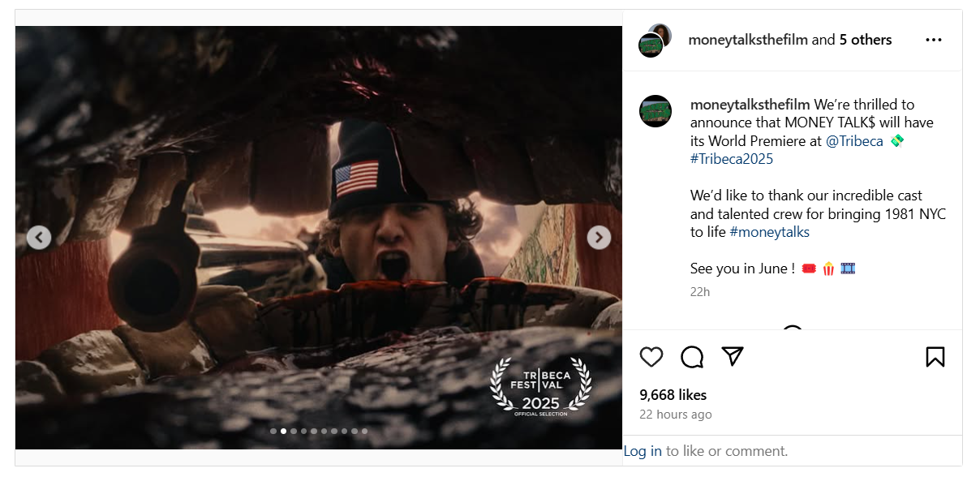The image size is (980, 477).
Task: Show the 5 others collaborators list
Action: [x=866, y=40]
